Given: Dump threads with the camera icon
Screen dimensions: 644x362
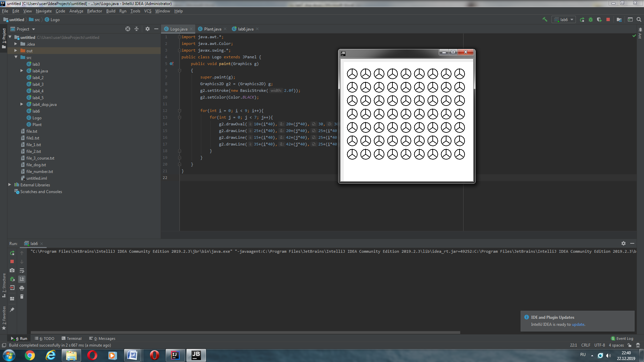Looking at the screenshot, I should tap(12, 270).
